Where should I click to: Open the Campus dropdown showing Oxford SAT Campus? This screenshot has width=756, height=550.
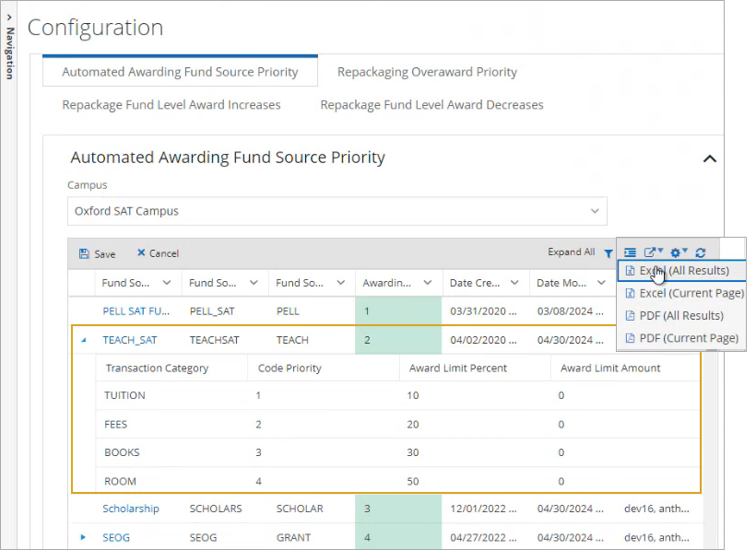(x=337, y=211)
